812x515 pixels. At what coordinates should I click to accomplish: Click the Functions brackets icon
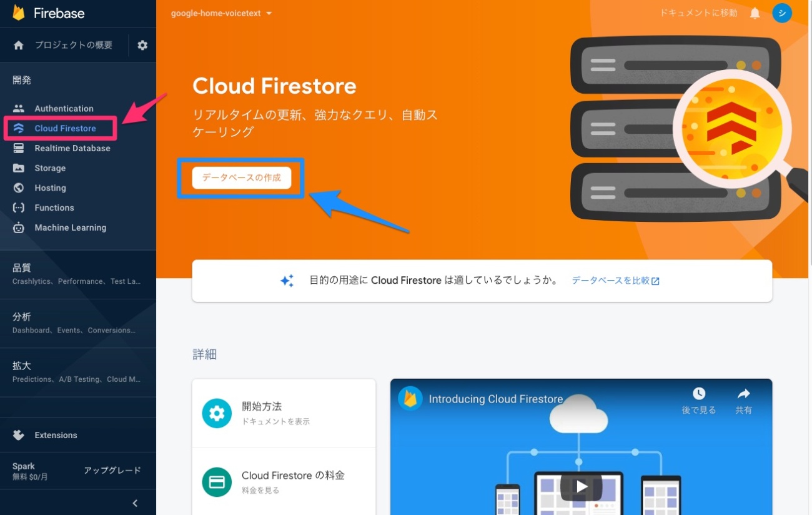click(x=19, y=207)
